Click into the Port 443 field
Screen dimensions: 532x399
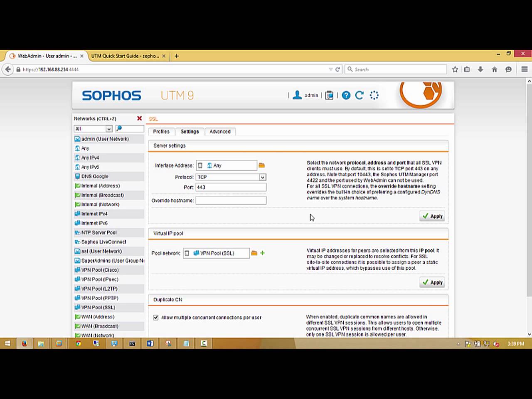[x=231, y=187]
